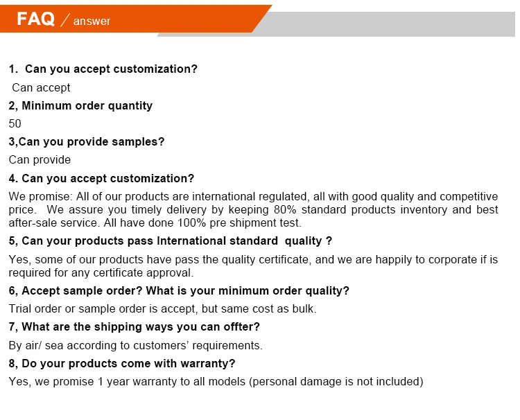Click 'required for any certificate approval' line
The image size is (520, 420).
[101, 273]
